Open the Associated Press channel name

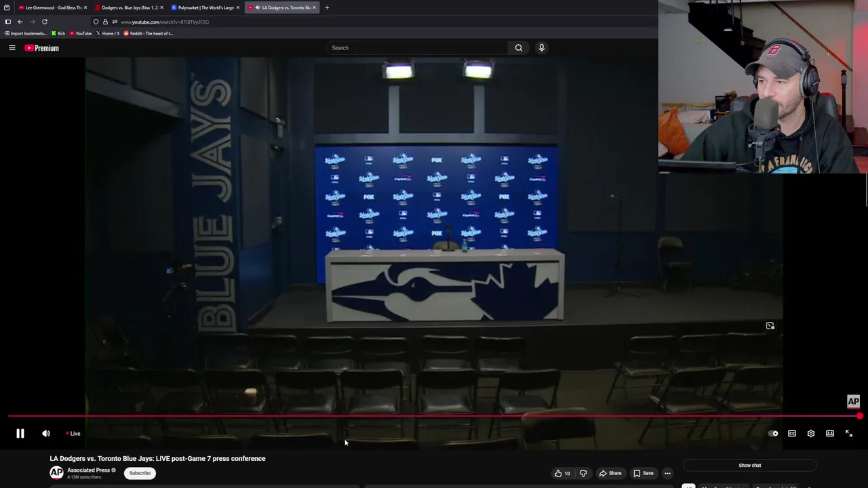pos(88,470)
